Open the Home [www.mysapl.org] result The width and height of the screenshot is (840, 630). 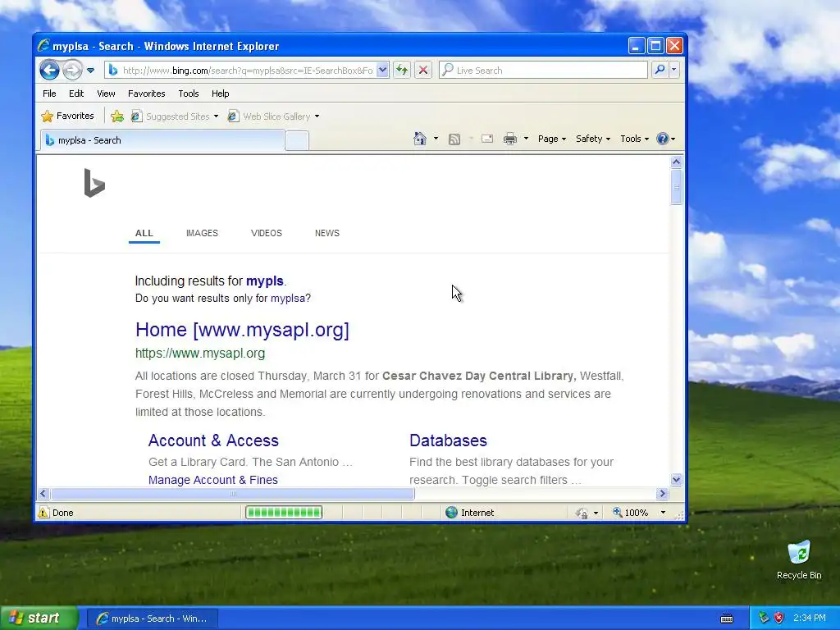coord(242,330)
